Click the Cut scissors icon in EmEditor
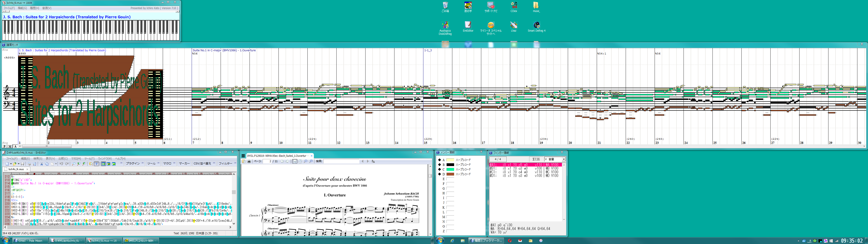The width and height of the screenshot is (868, 244). tap(42, 164)
